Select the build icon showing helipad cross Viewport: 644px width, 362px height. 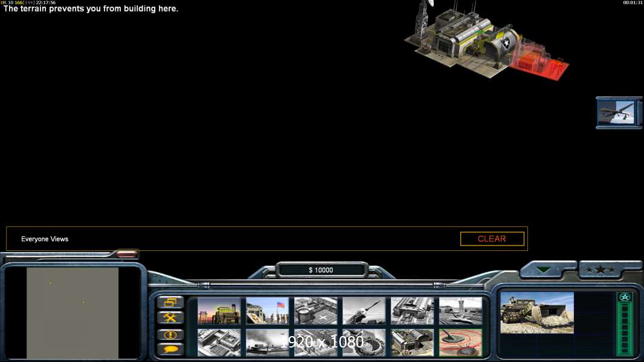[315, 311]
